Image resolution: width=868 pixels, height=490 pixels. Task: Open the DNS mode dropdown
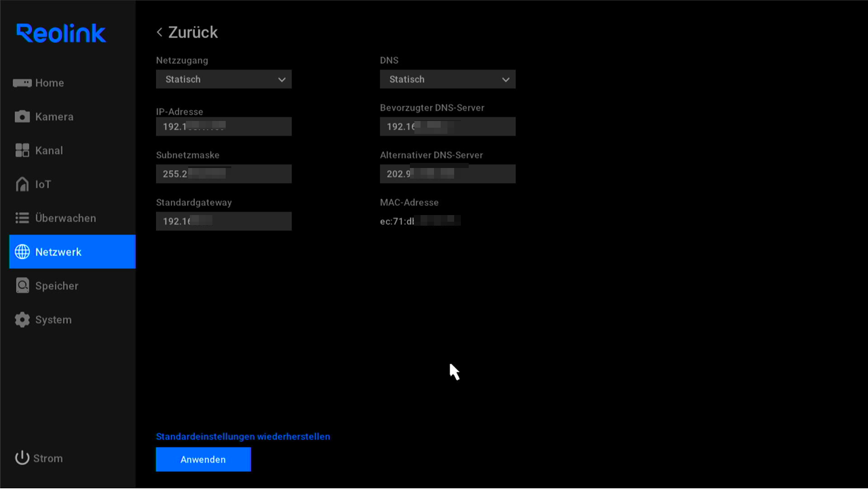coord(447,80)
